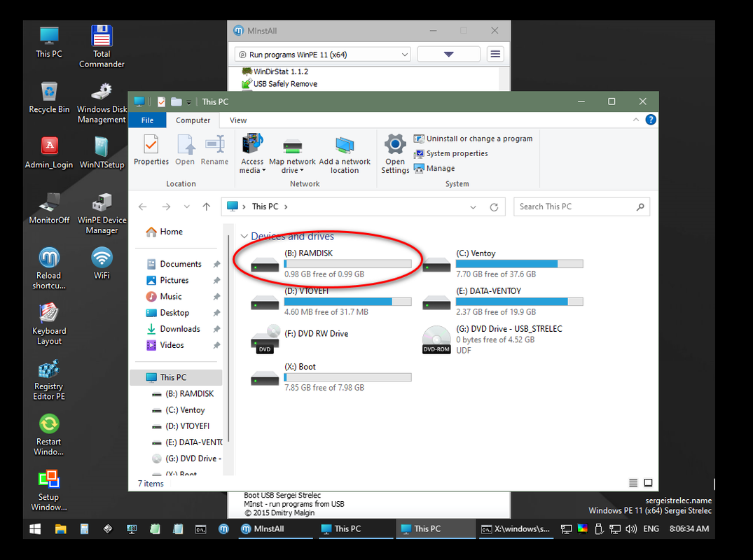Launch Registry Editor PE icon
The width and height of the screenshot is (753, 560).
pyautogui.click(x=49, y=379)
